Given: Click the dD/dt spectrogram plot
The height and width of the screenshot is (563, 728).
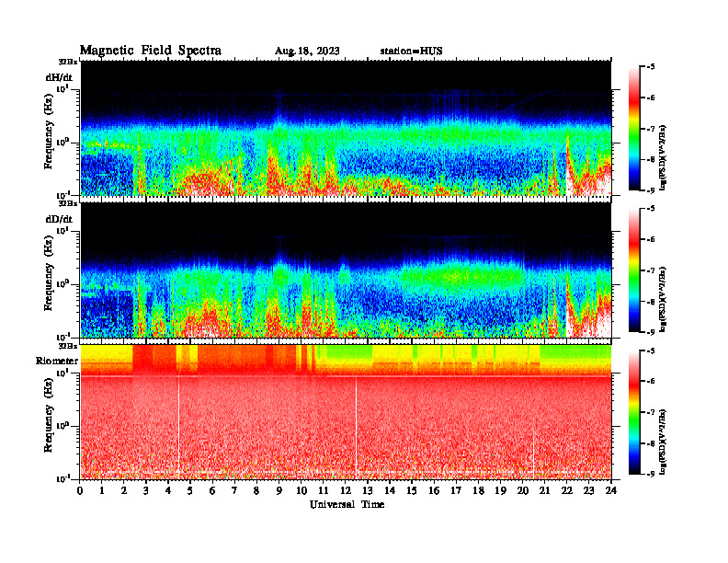Looking at the screenshot, I should point(346,270).
